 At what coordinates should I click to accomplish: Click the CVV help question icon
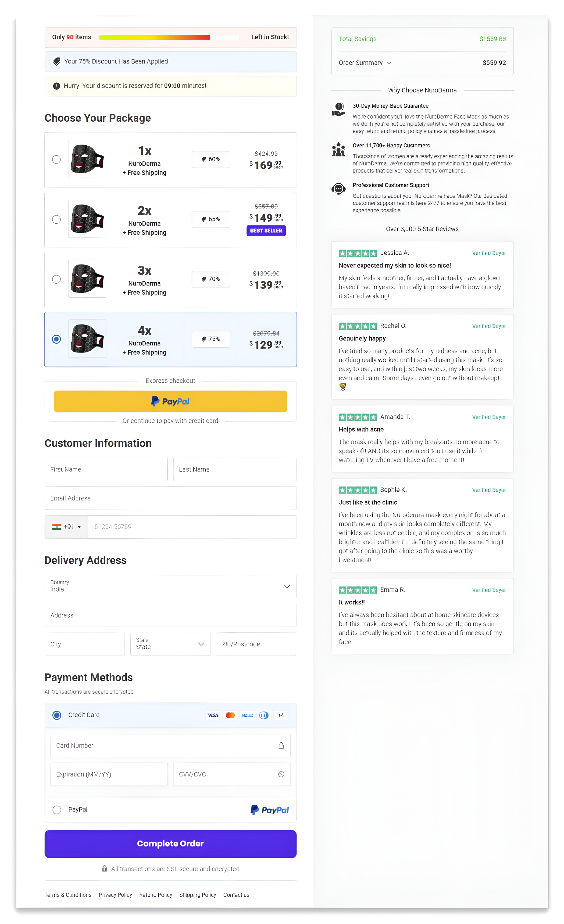[x=281, y=774]
